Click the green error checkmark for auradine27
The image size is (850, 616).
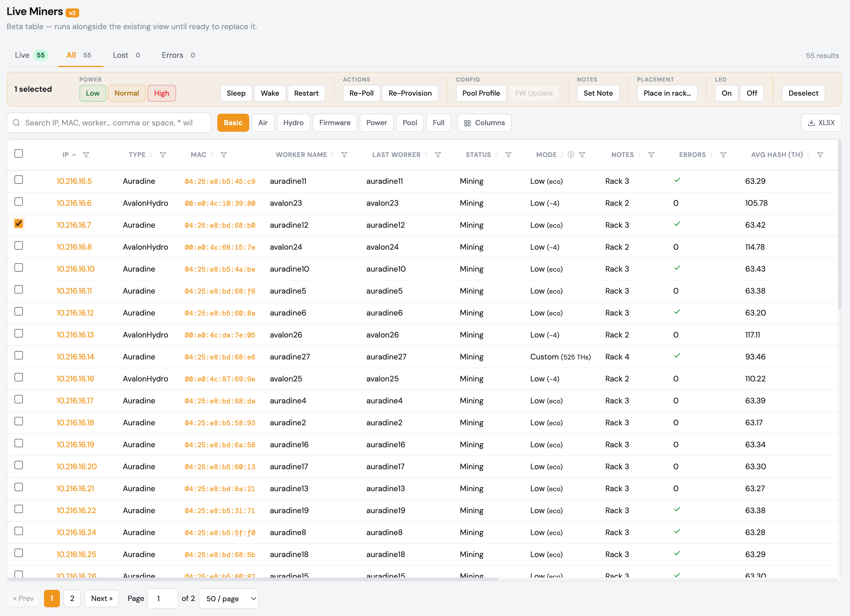(x=677, y=356)
